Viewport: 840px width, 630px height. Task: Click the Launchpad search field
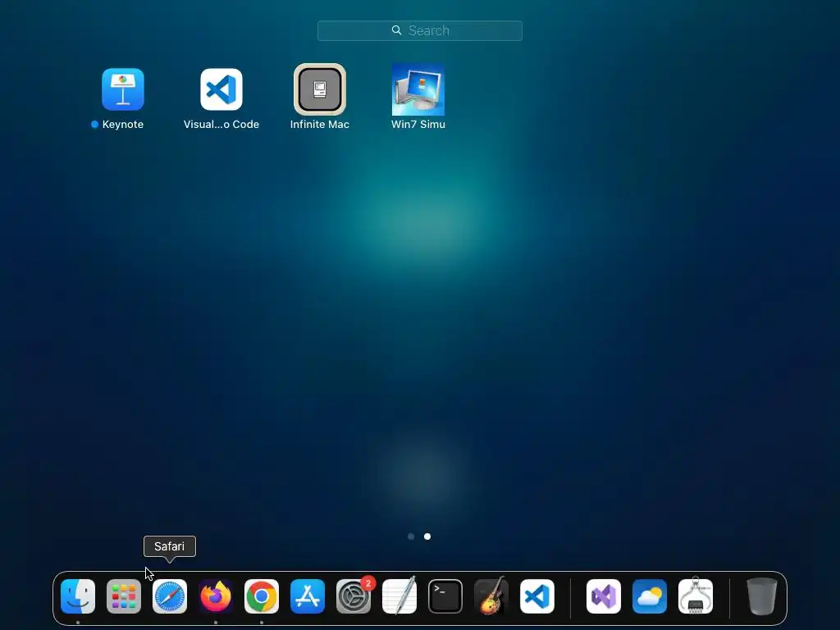click(x=420, y=30)
